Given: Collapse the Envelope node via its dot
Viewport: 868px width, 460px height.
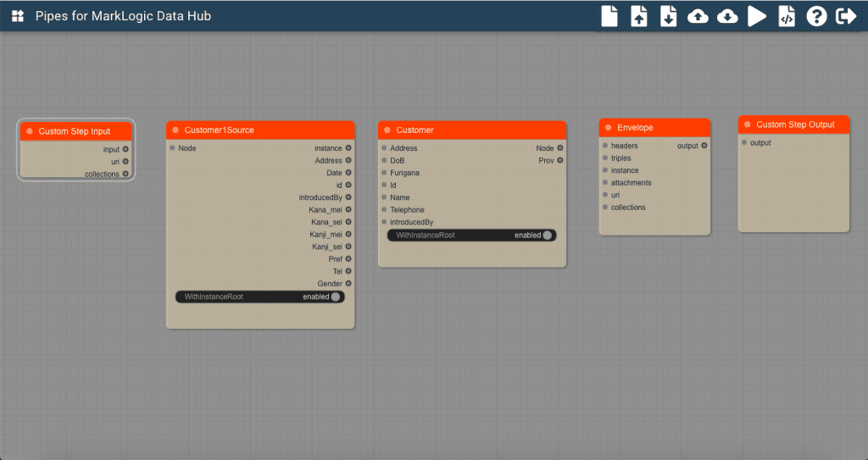Looking at the screenshot, I should (x=608, y=128).
